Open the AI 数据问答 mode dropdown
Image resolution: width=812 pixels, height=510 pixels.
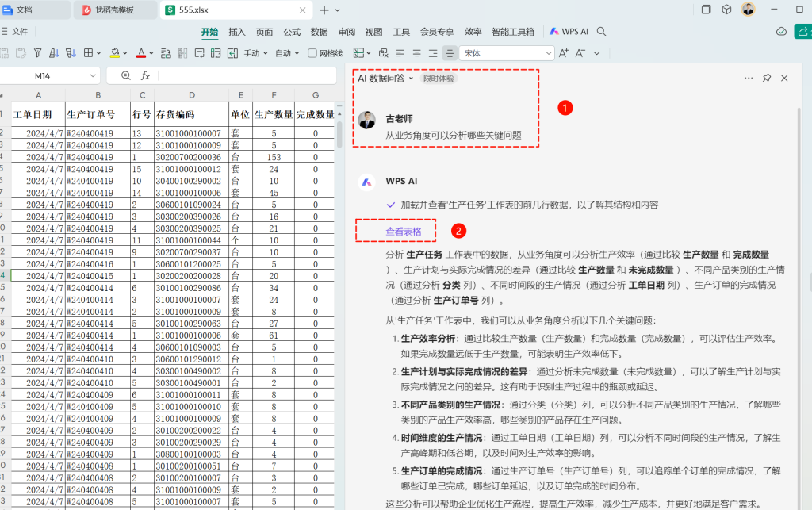point(385,79)
